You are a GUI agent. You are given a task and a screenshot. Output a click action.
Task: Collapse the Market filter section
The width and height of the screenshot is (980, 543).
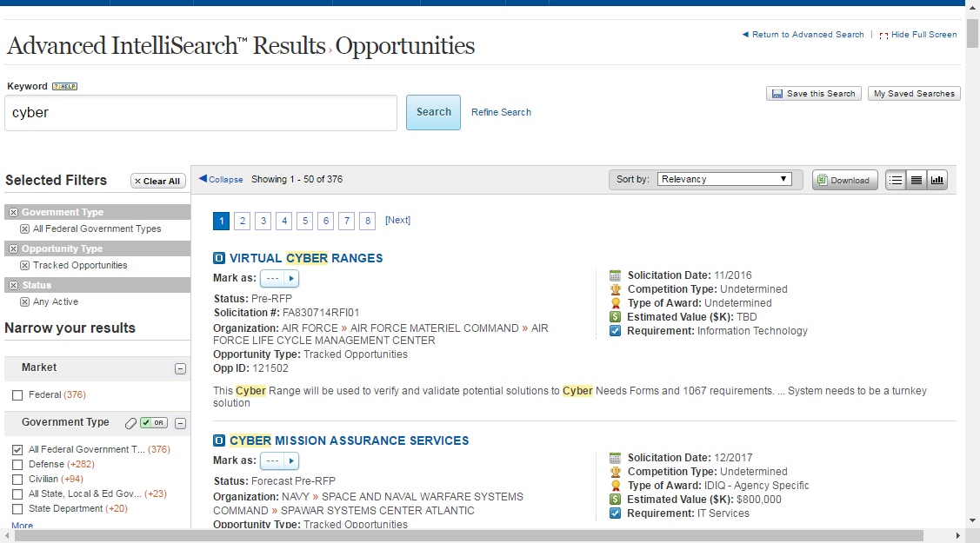click(180, 368)
